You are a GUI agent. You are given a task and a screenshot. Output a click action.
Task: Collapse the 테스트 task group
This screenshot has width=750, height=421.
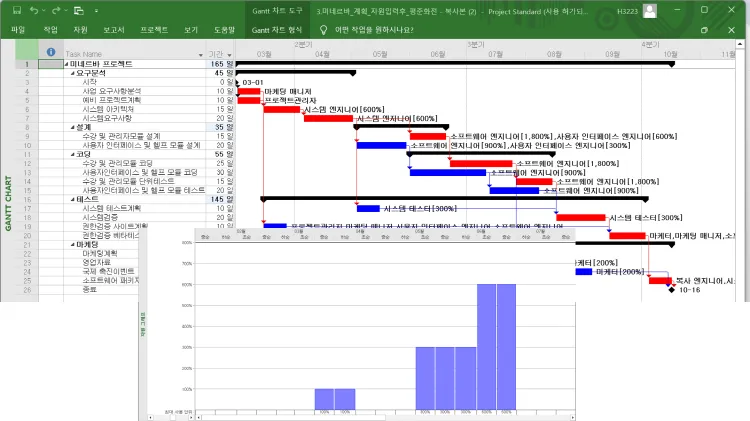(x=73, y=200)
